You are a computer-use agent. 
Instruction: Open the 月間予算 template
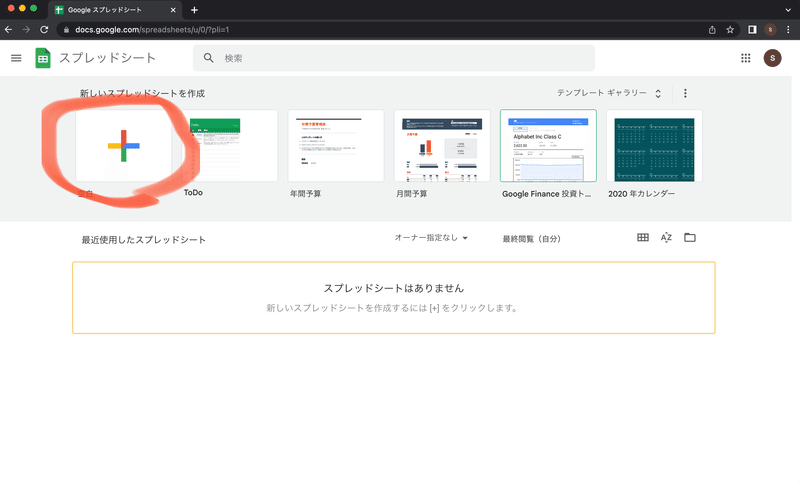(442, 146)
